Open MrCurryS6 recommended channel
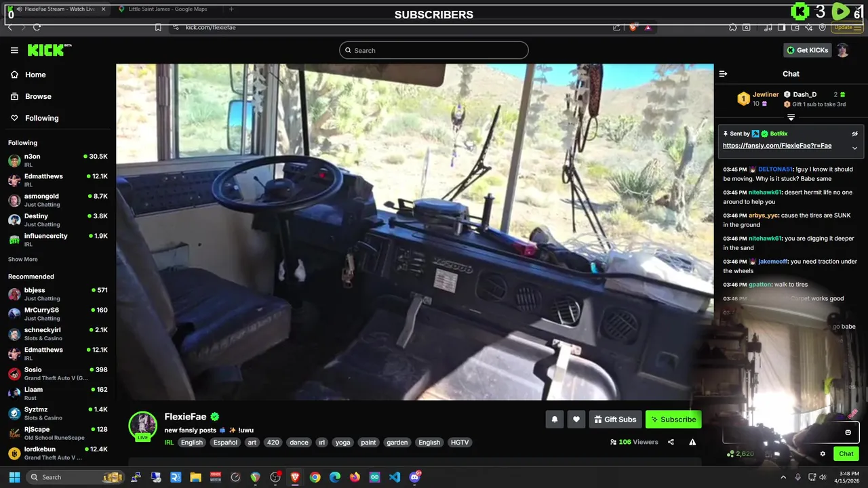 click(x=58, y=314)
